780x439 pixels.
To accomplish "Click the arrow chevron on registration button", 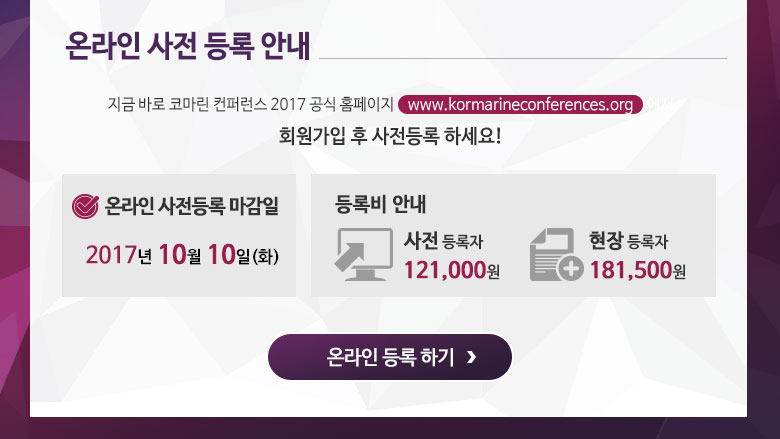I will tap(472, 357).
